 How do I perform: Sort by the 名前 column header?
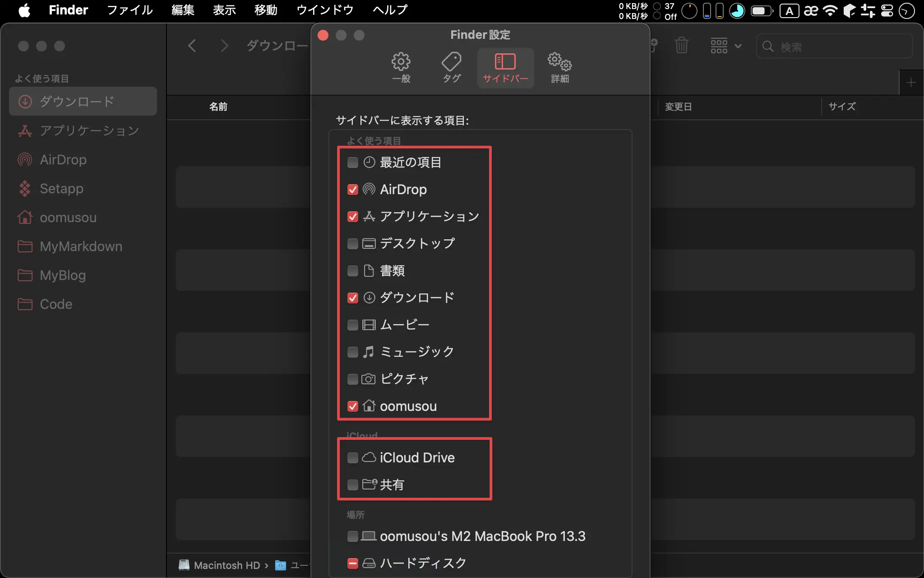[218, 107]
